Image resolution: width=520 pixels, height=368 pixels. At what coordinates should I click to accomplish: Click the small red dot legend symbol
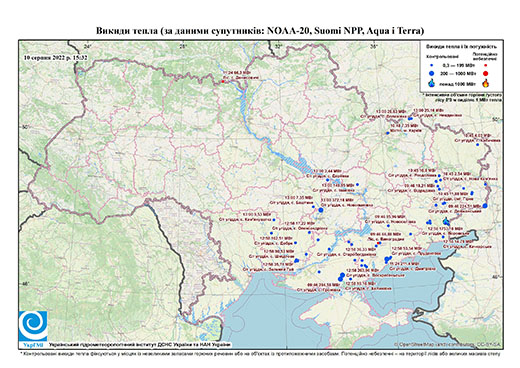[486, 66]
